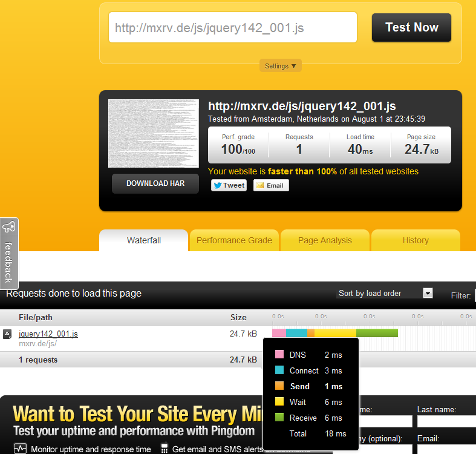Click the Email share button
This screenshot has width=476, height=454.
pos(271,185)
